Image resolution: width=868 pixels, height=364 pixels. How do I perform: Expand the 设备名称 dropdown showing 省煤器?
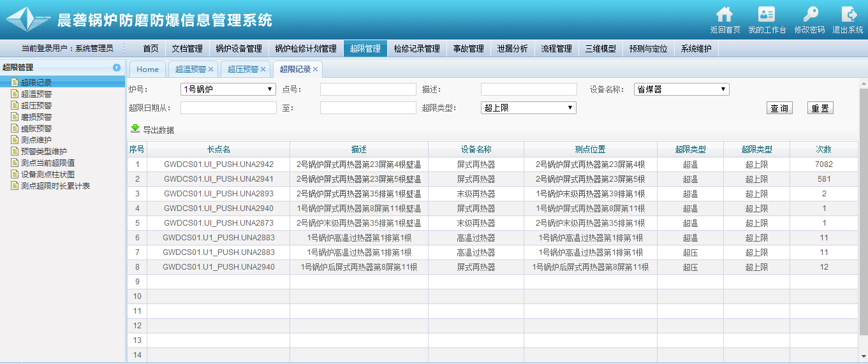click(681, 90)
